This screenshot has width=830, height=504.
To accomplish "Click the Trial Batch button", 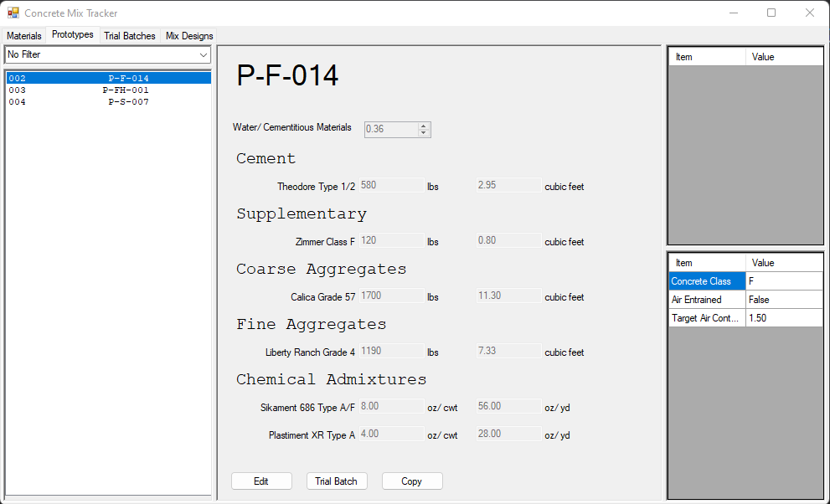I will click(336, 481).
